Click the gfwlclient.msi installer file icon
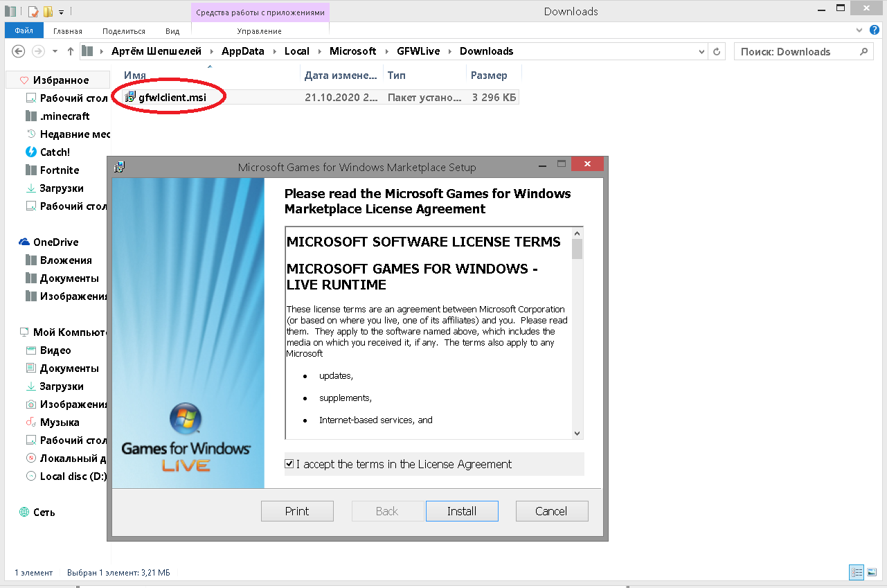 tap(130, 97)
